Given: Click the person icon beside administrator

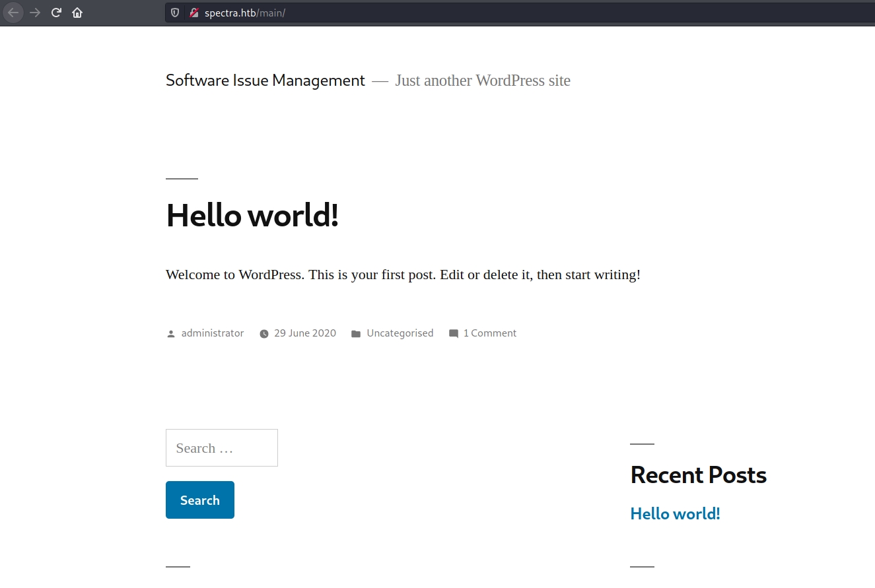Looking at the screenshot, I should 171,334.
